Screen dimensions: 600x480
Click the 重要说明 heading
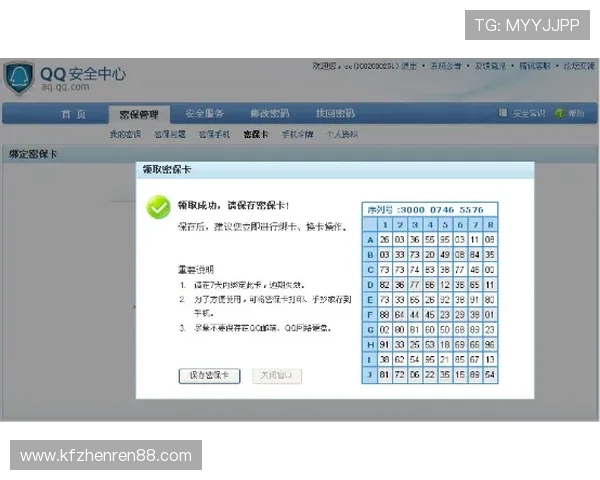pos(196,269)
